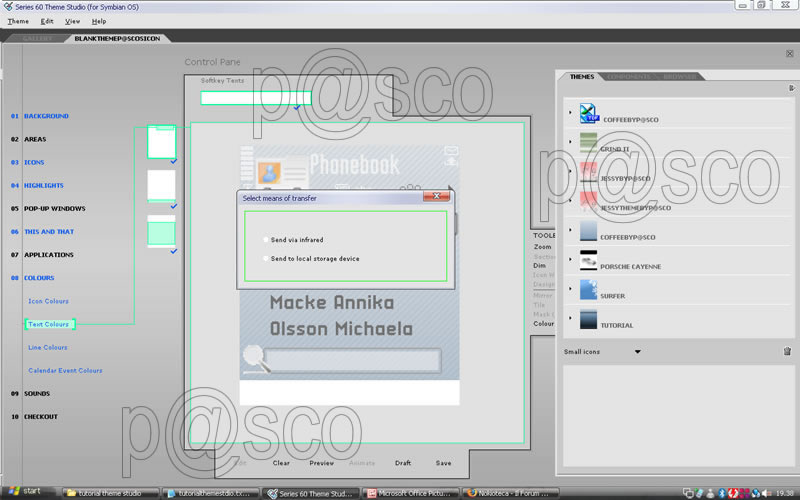Viewport: 800px width, 500px height.
Task: Select the COFFEEBYP@SCO theme with blue gradient thumbnail
Action: click(588, 231)
